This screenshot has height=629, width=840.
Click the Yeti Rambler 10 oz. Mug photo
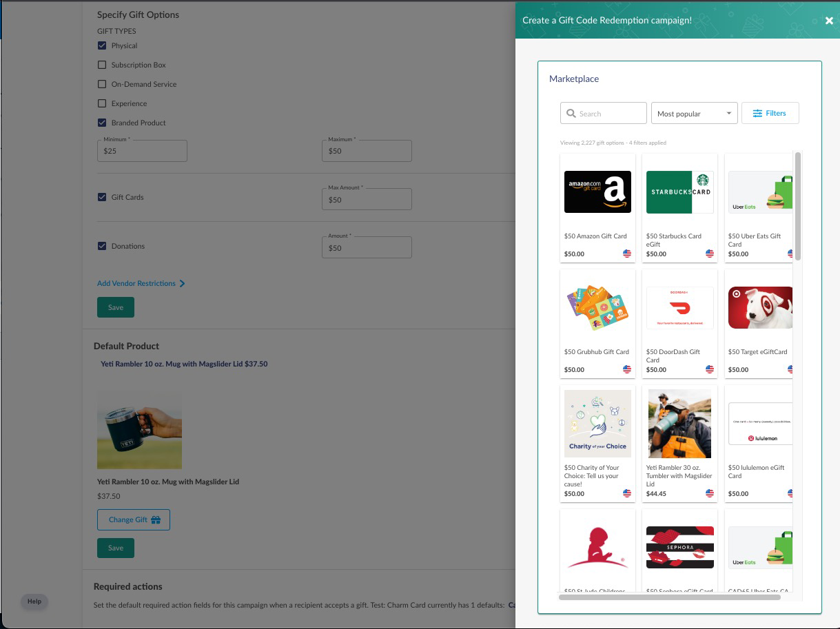(139, 431)
